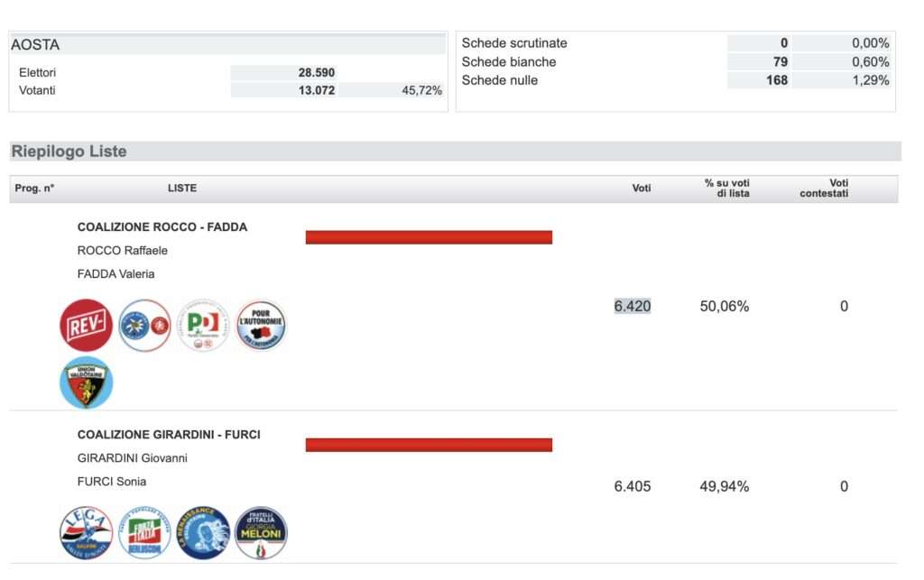Click the Coalizione Girardini - Furci heading
This screenshot has width=924, height=580.
click(169, 435)
